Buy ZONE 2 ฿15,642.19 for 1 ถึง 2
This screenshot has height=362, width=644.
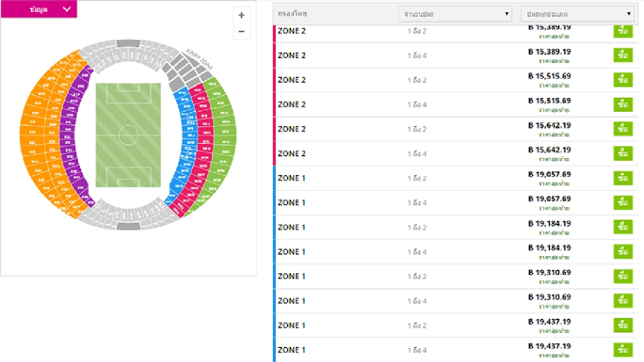[623, 129]
